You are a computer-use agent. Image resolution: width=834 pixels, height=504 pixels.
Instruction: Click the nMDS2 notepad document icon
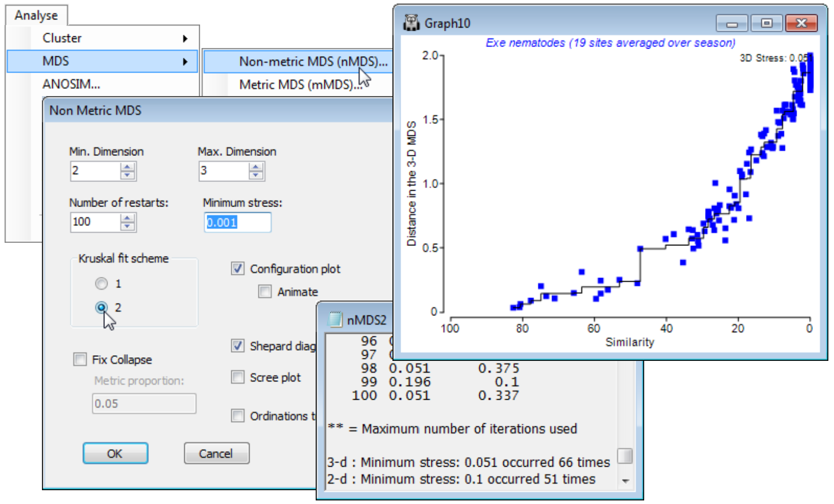(335, 320)
